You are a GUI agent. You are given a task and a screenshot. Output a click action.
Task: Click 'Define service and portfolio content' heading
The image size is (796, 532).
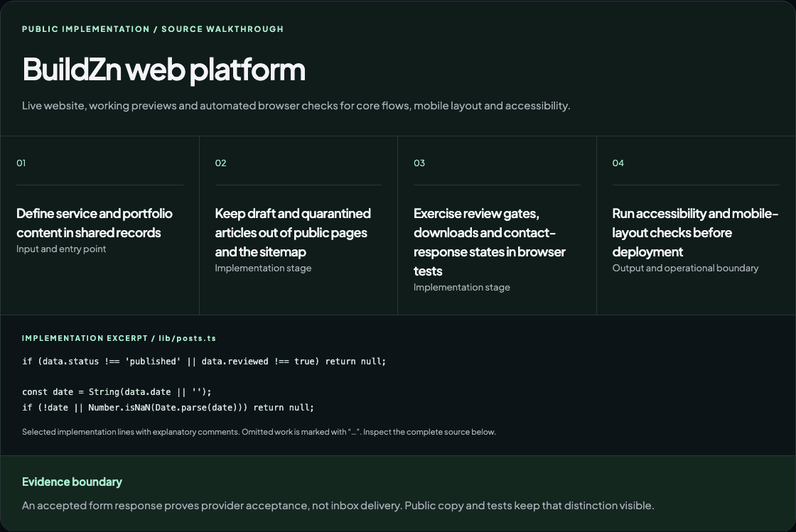[x=95, y=222]
